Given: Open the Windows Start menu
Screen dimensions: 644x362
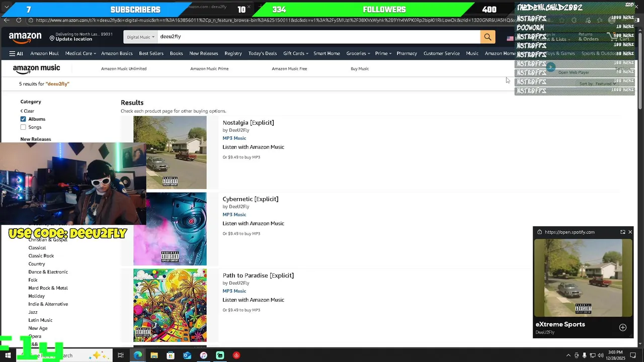Looking at the screenshot, I should click(8, 355).
